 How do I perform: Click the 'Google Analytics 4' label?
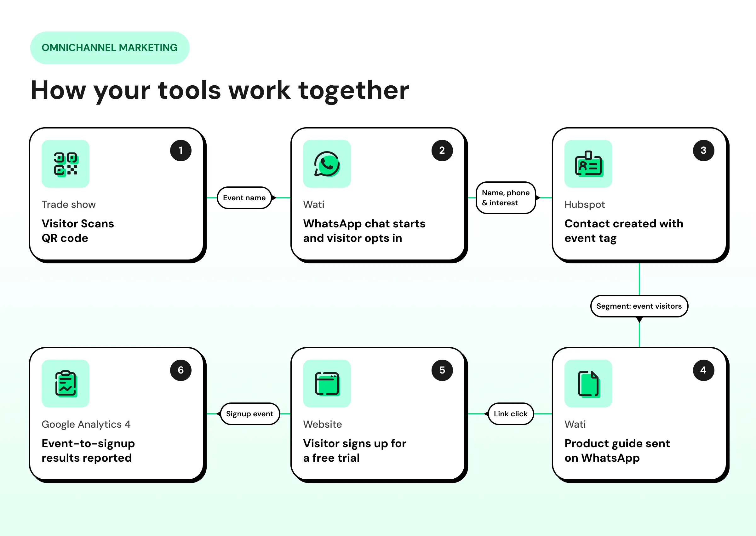tap(86, 425)
